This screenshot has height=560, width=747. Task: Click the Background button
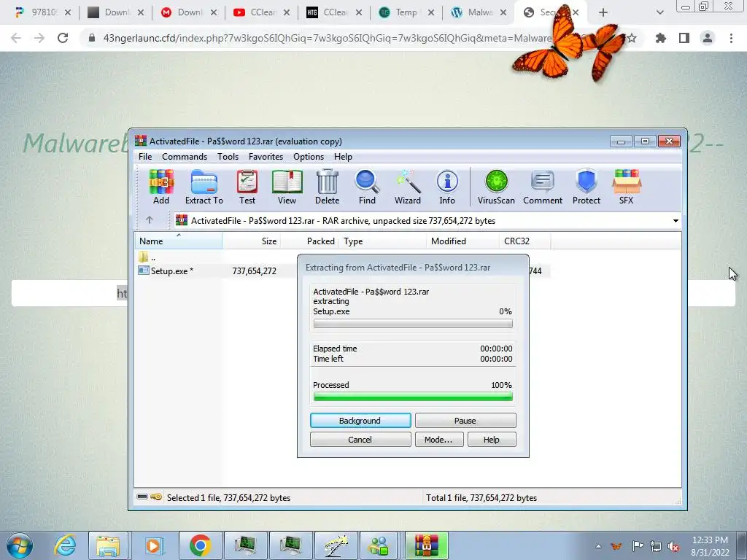[360, 421]
